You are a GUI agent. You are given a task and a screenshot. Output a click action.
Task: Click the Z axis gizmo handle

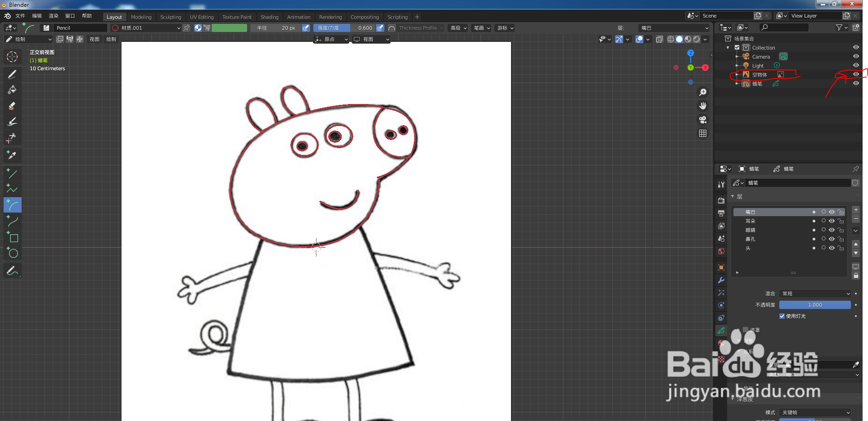point(691,53)
